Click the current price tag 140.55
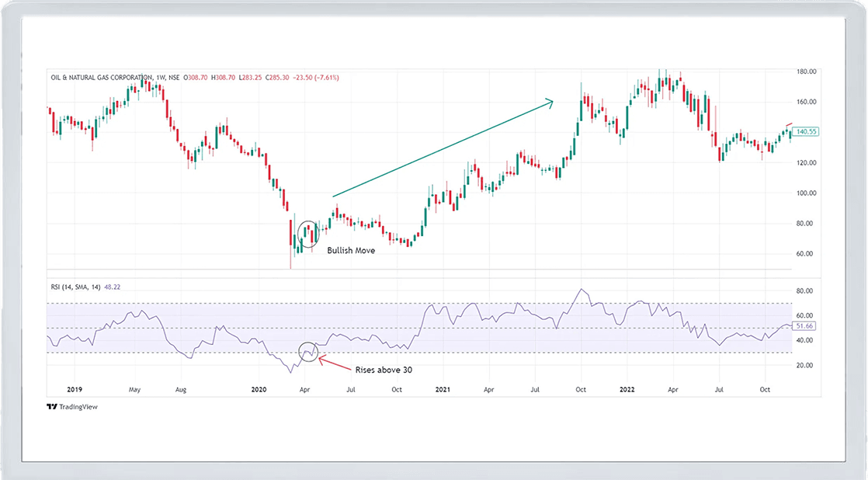 pos(807,132)
